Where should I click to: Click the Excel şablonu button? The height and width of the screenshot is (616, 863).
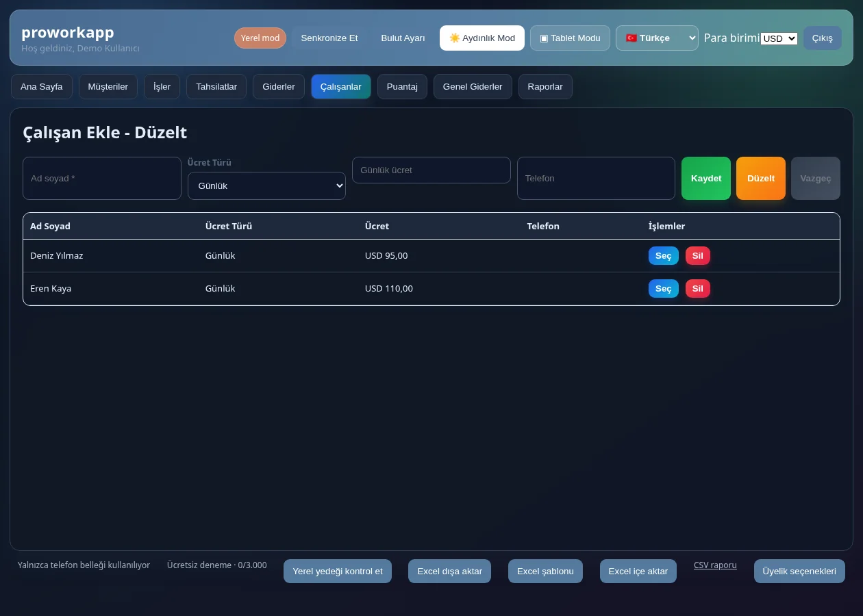pos(545,572)
